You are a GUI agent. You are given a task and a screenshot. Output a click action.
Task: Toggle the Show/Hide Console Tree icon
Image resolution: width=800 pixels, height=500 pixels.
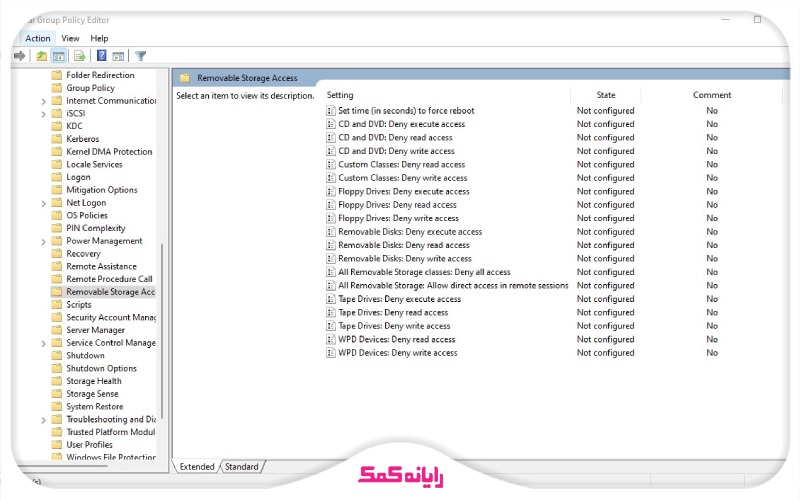click(x=59, y=56)
